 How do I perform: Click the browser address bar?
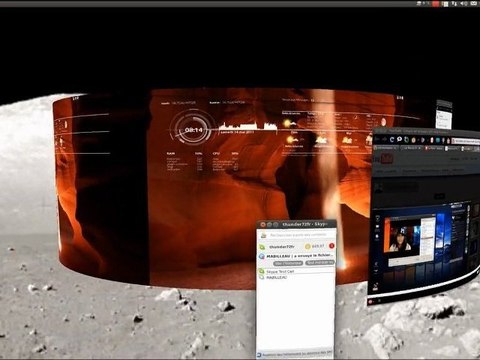(466, 141)
